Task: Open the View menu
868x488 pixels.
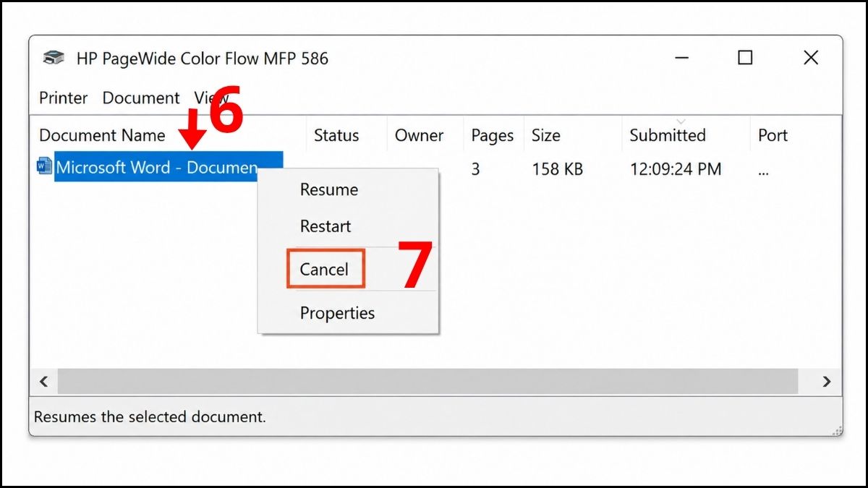Action: (x=211, y=98)
